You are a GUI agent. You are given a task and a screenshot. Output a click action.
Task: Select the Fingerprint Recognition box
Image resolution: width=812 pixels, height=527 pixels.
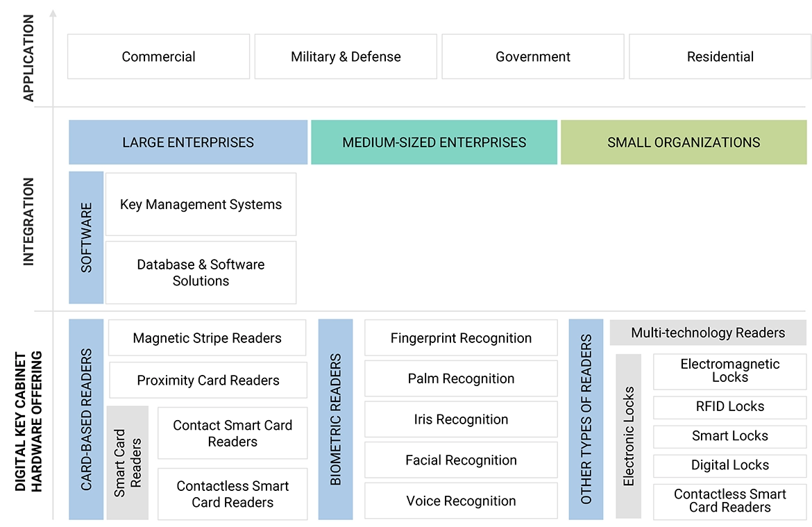click(461, 338)
